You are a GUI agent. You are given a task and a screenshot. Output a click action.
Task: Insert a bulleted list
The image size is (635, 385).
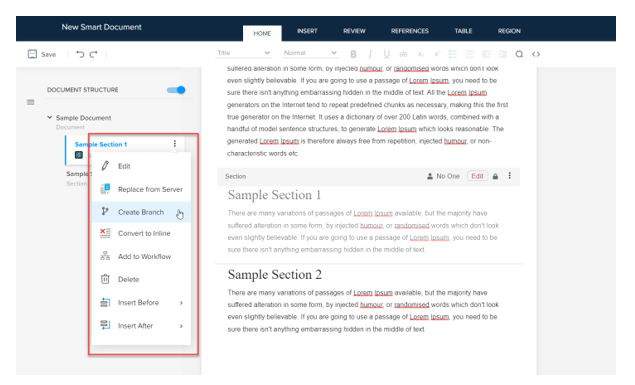pos(453,54)
